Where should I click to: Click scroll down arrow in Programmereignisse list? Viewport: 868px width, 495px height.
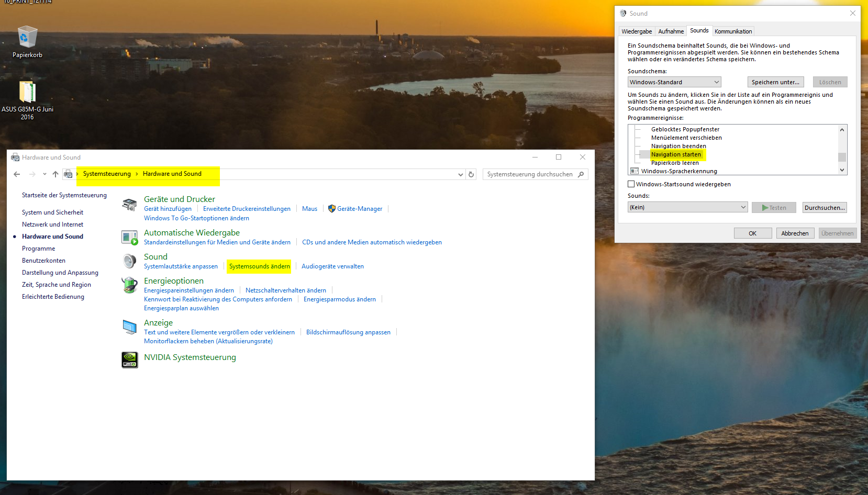point(842,170)
